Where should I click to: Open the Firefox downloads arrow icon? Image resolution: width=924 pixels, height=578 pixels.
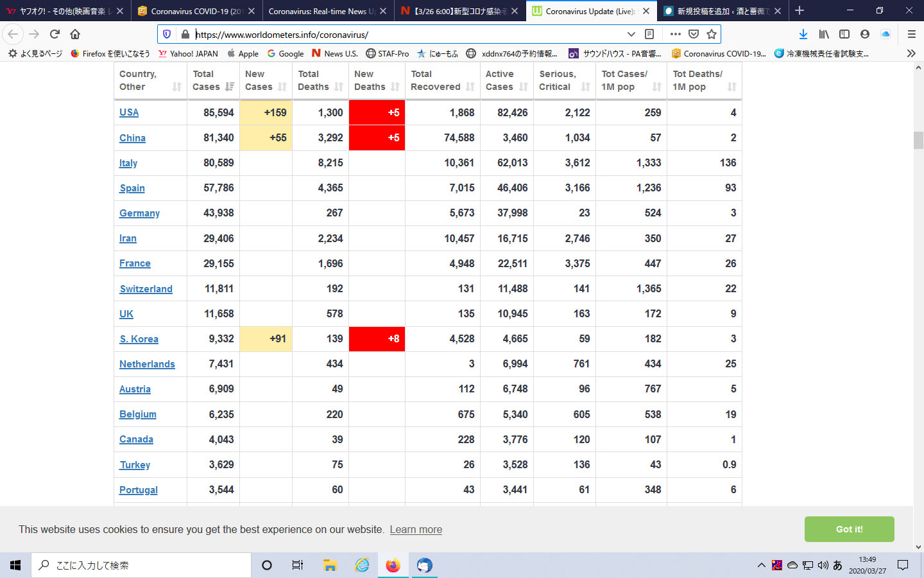pyautogui.click(x=803, y=34)
